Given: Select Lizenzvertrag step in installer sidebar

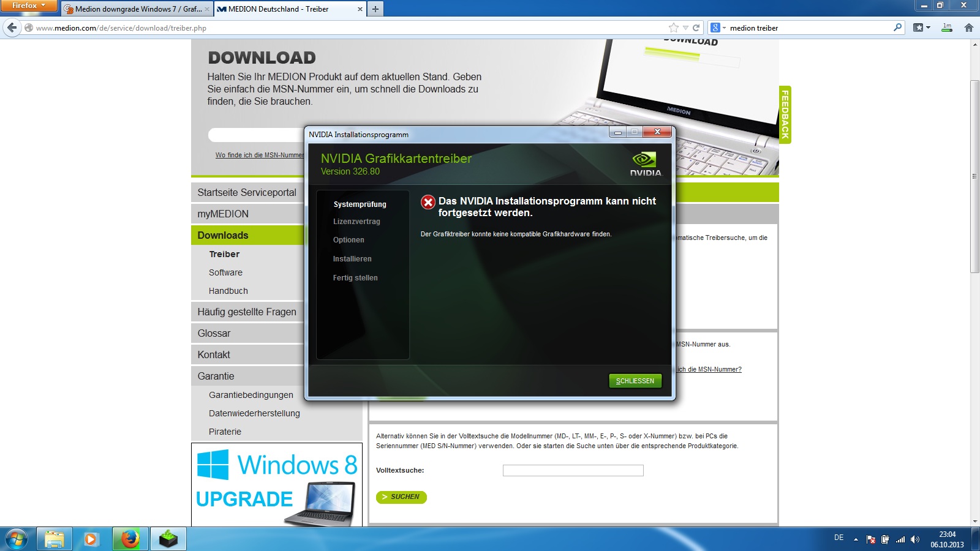Looking at the screenshot, I should (x=356, y=222).
